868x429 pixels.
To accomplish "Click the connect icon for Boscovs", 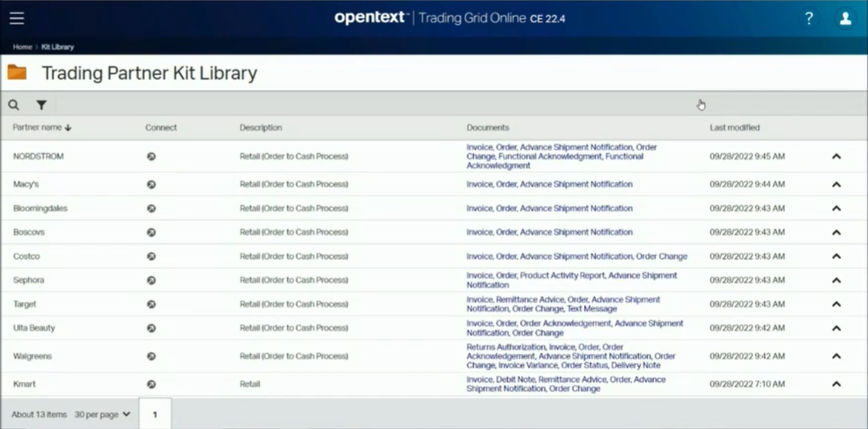I will point(151,232).
